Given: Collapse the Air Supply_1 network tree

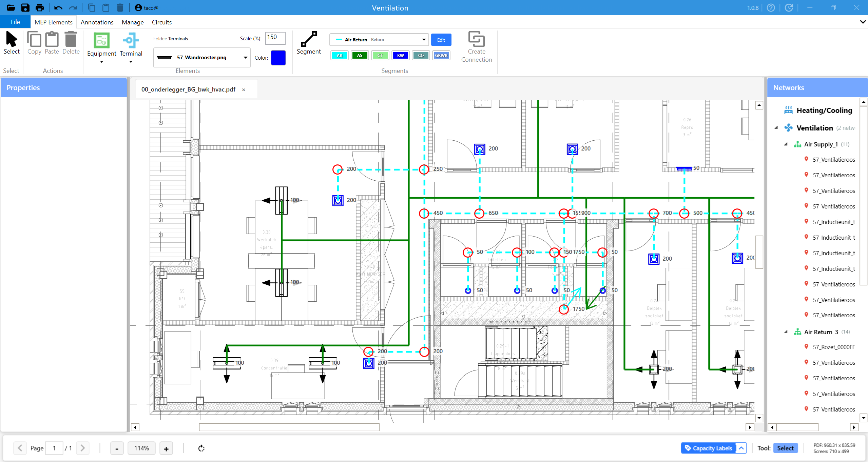Looking at the screenshot, I should point(786,144).
